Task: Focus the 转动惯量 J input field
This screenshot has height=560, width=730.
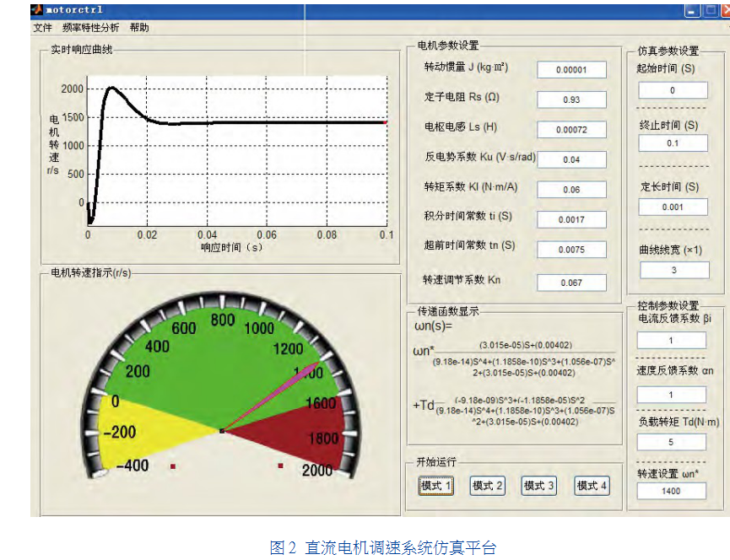Action: pyautogui.click(x=571, y=70)
